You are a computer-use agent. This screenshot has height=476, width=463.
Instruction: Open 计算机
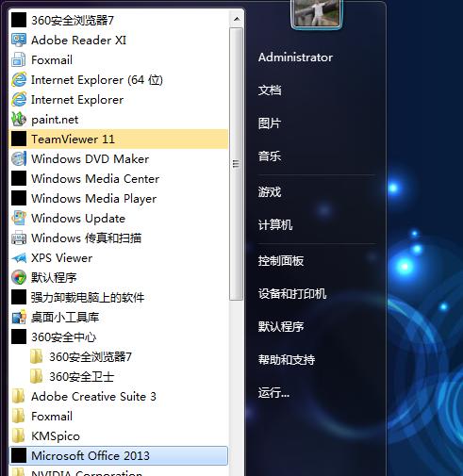[x=275, y=225]
